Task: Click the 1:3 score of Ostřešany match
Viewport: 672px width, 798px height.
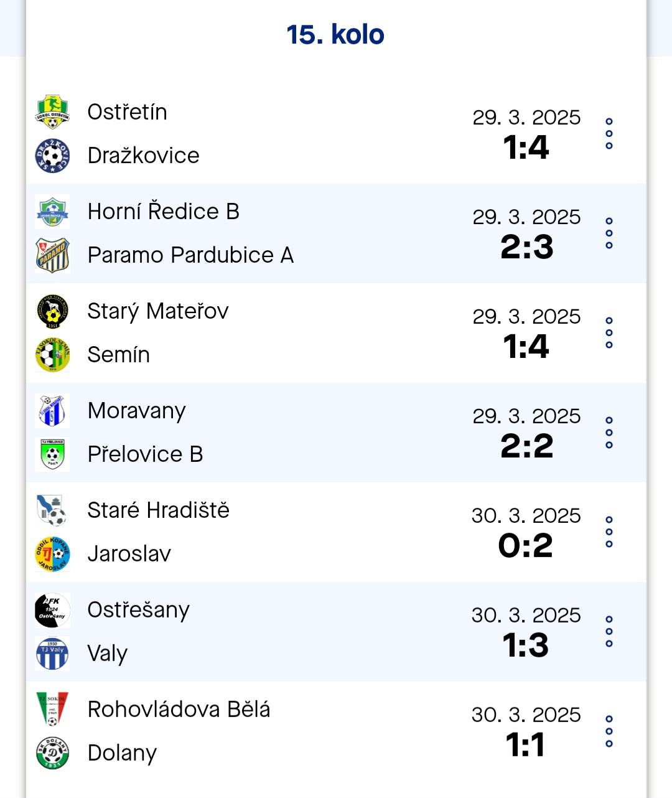Action: click(x=526, y=645)
